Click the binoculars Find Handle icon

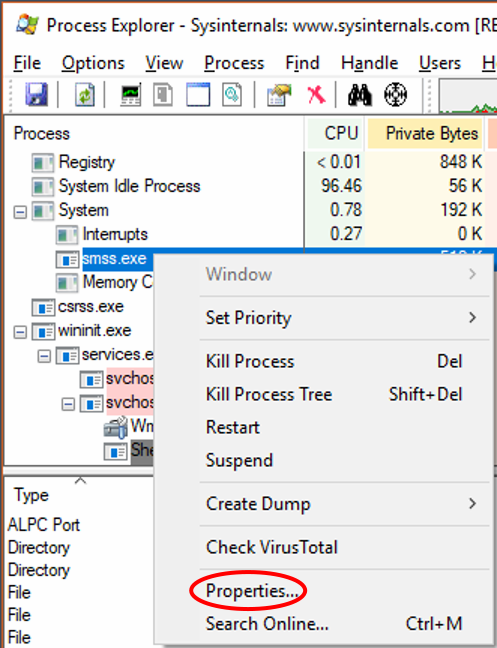pos(359,95)
